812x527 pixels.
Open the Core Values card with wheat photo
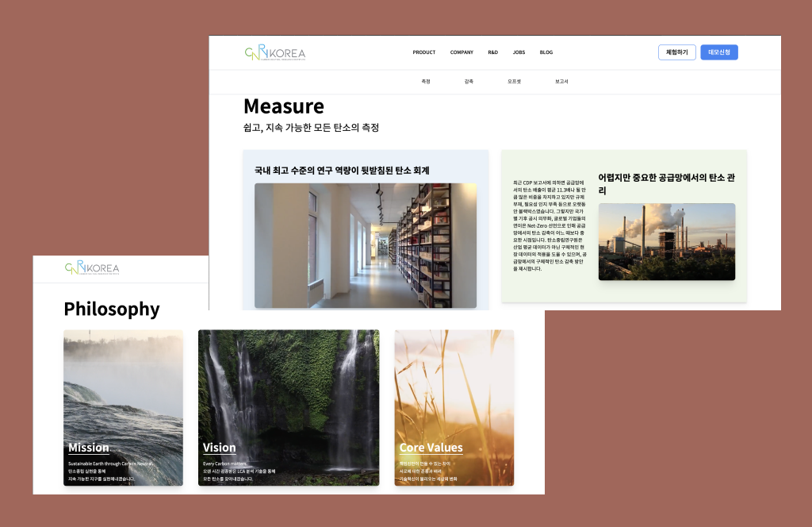(454, 407)
